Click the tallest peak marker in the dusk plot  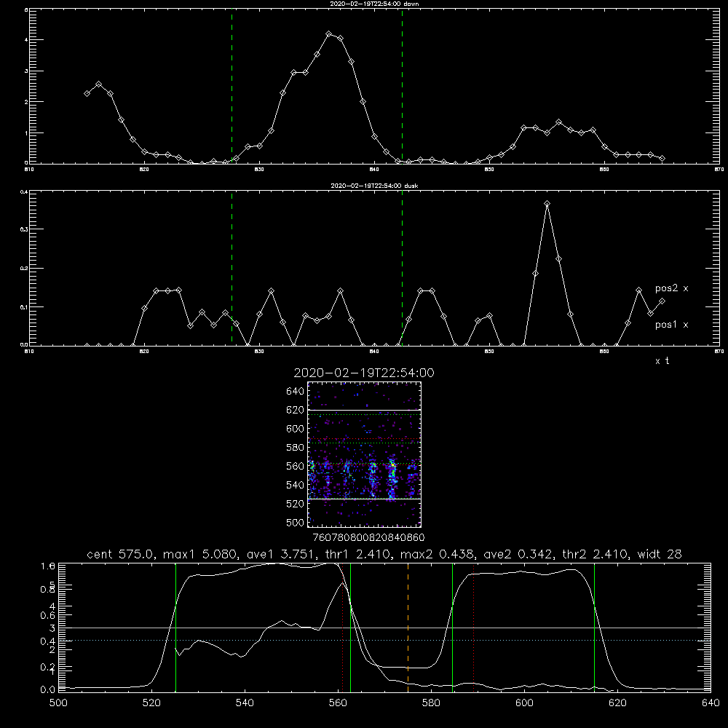click(547, 203)
